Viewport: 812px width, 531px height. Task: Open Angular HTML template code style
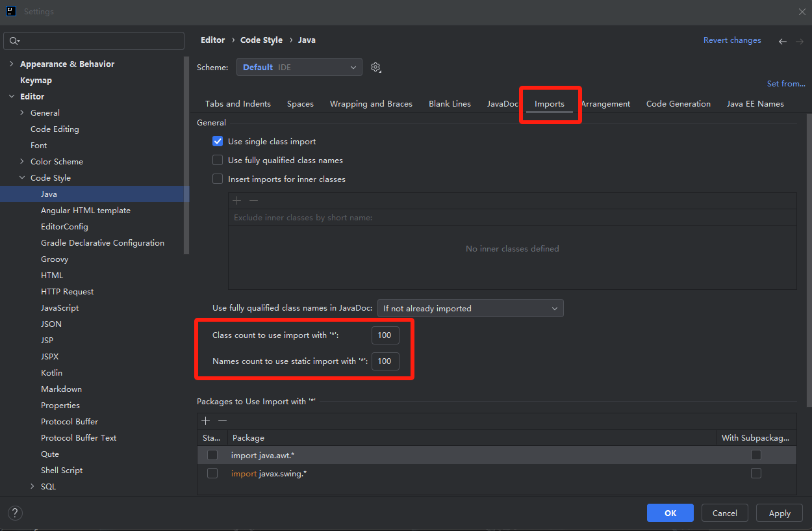(86, 210)
